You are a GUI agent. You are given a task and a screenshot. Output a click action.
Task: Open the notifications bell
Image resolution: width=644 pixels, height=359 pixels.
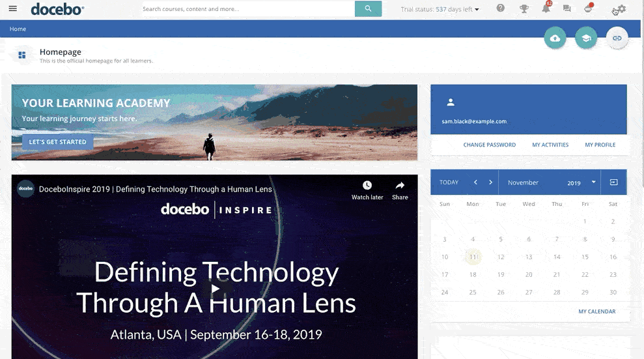tap(546, 8)
